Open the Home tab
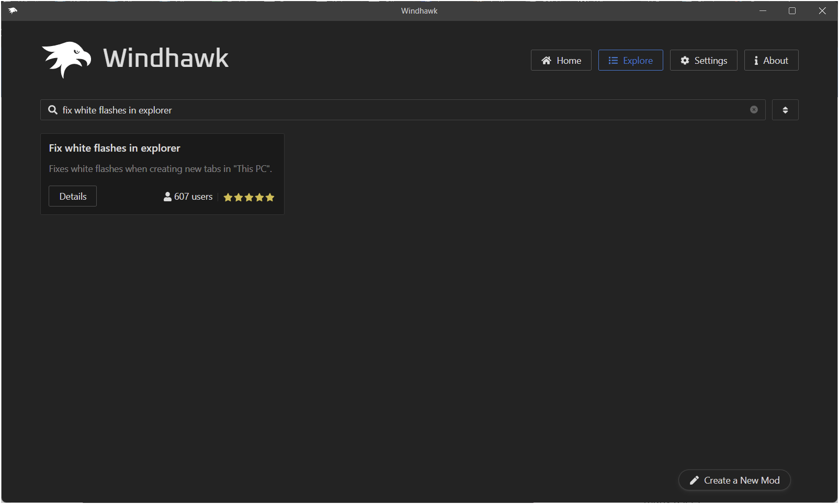The image size is (839, 504). pyautogui.click(x=561, y=60)
